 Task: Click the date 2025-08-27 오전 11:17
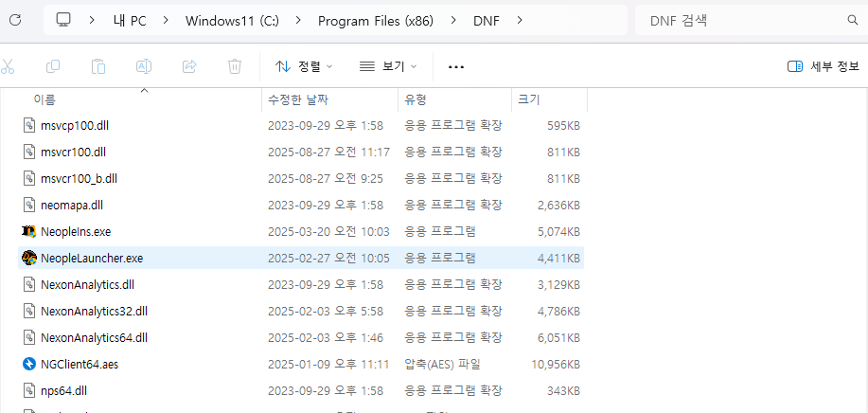(x=328, y=153)
